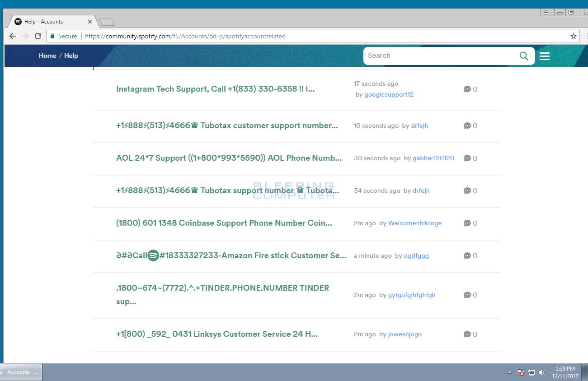View dgdfggg user profile
This screenshot has width=588, height=381.
point(416,256)
